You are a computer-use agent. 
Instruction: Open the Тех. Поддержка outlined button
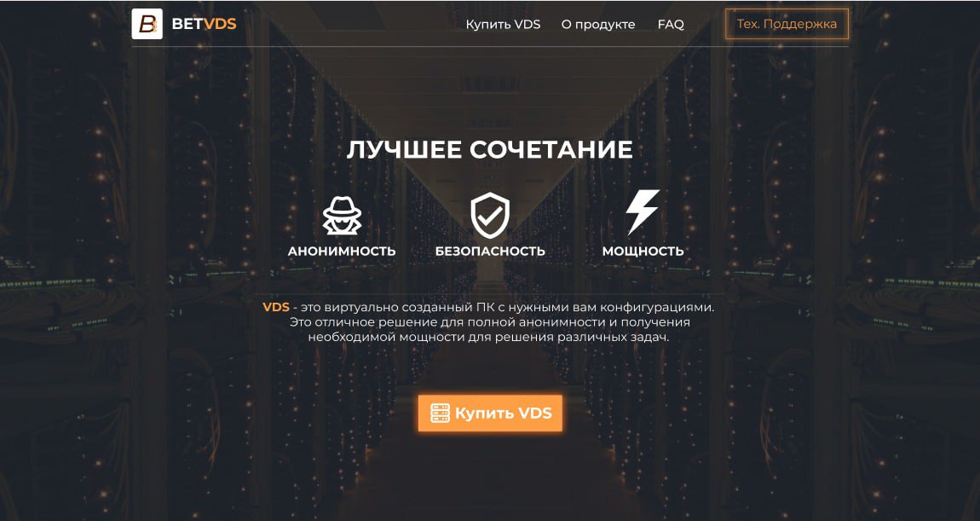pos(787,24)
